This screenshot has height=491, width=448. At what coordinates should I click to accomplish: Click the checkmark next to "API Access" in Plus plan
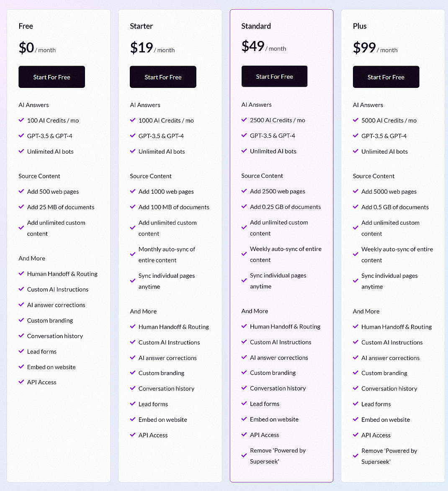355,435
